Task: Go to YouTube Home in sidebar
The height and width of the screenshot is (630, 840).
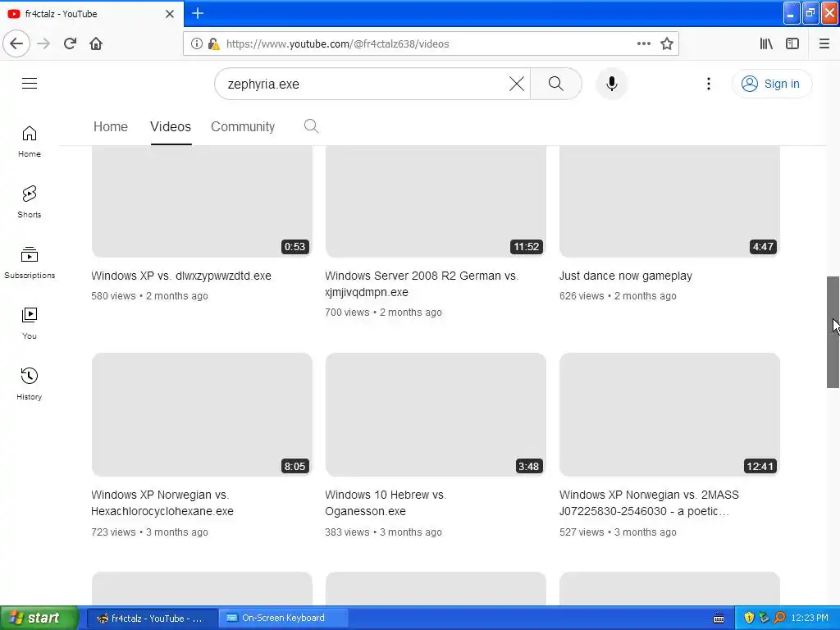Action: [30, 141]
